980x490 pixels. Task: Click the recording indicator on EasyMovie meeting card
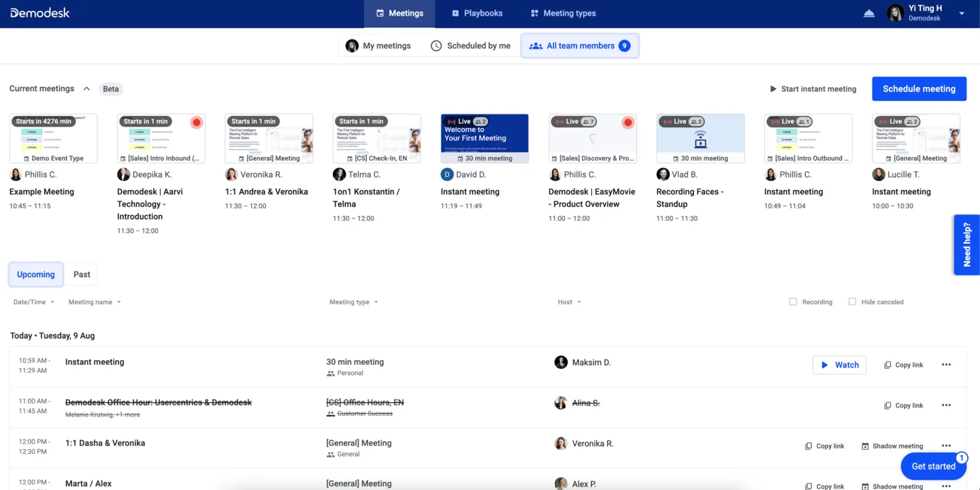628,122
